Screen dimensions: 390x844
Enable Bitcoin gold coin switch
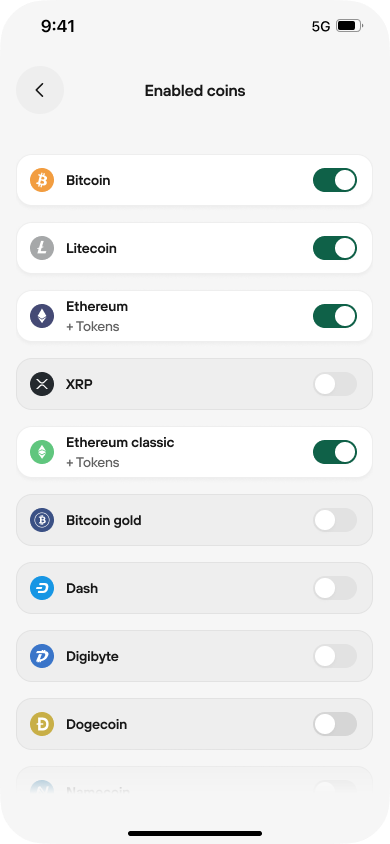coord(335,520)
